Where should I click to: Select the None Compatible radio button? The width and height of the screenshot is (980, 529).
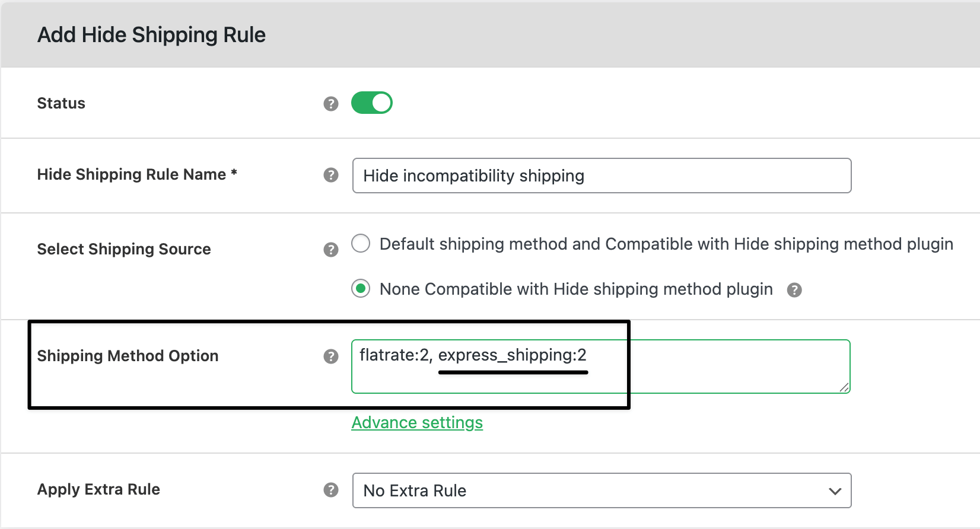[x=361, y=289]
